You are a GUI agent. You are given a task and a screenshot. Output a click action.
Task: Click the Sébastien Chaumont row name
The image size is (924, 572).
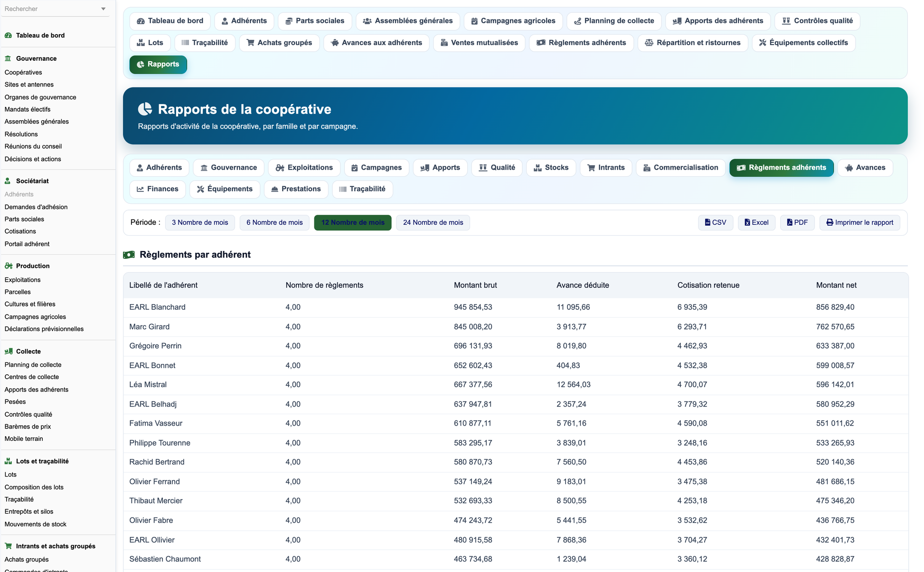[x=165, y=559]
